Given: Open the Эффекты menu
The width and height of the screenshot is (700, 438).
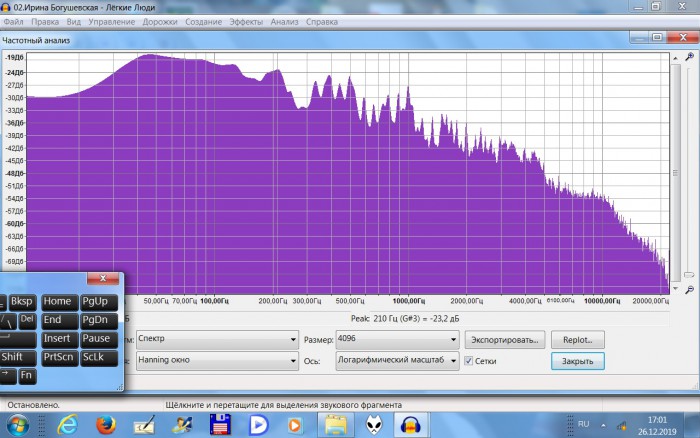Looking at the screenshot, I should pos(246,22).
